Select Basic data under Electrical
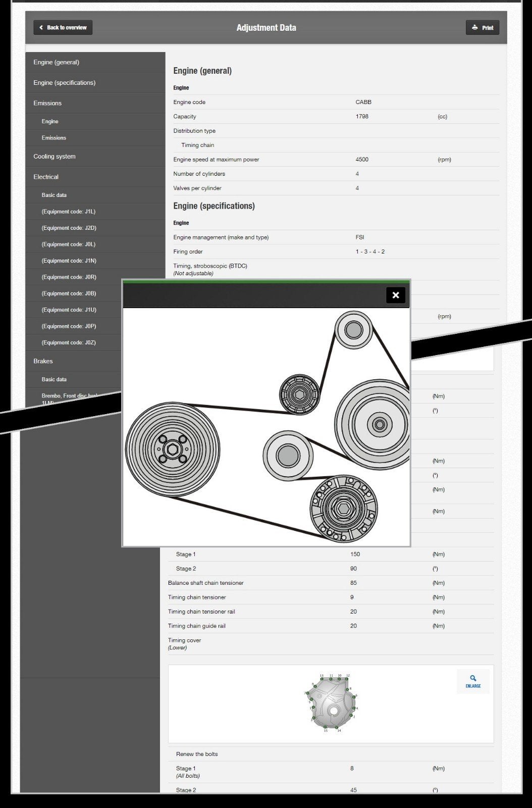The height and width of the screenshot is (808, 532). point(95,195)
